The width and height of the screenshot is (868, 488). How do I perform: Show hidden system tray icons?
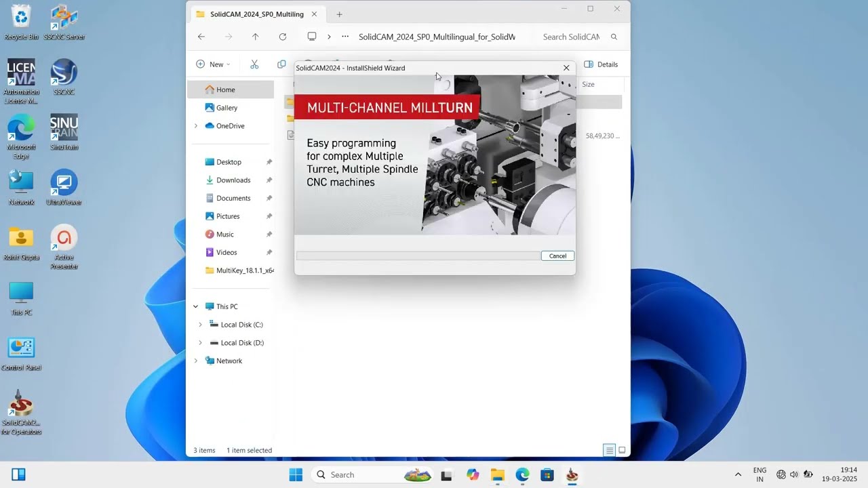[x=738, y=474]
